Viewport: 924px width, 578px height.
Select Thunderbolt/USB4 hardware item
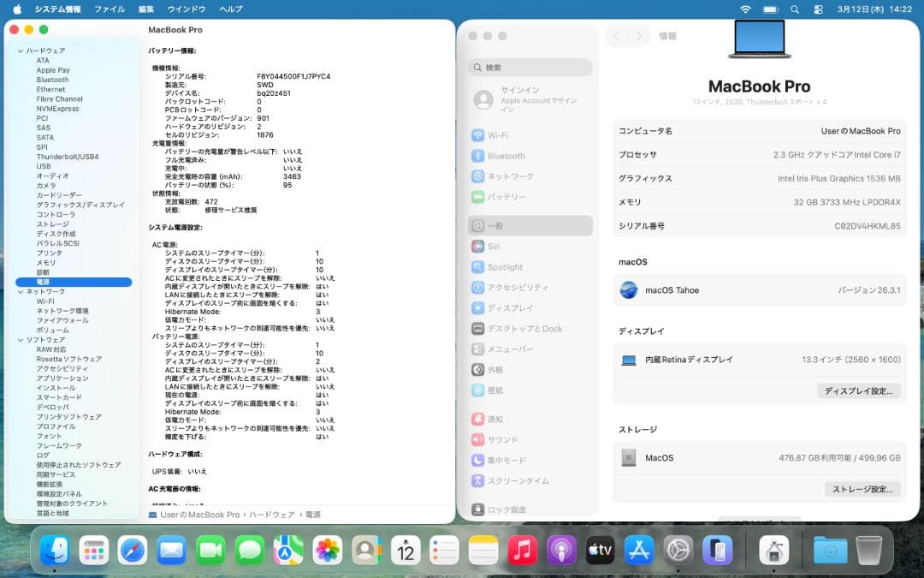[x=68, y=157]
